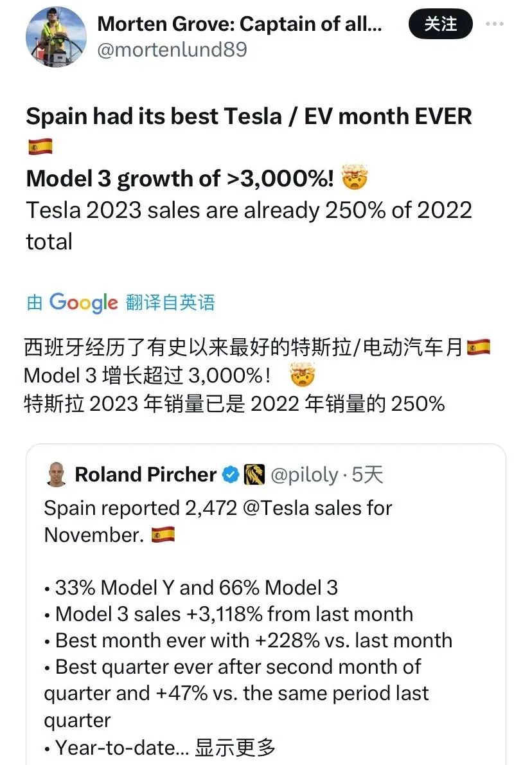Open the @mortenlund89 handle
Screen dimensions: 532x765
172,50
